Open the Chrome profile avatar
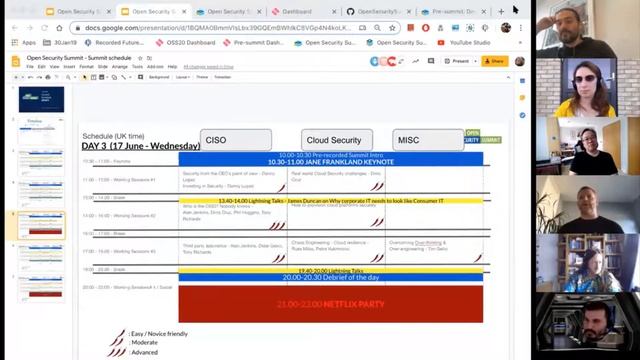 pyautogui.click(x=506, y=28)
